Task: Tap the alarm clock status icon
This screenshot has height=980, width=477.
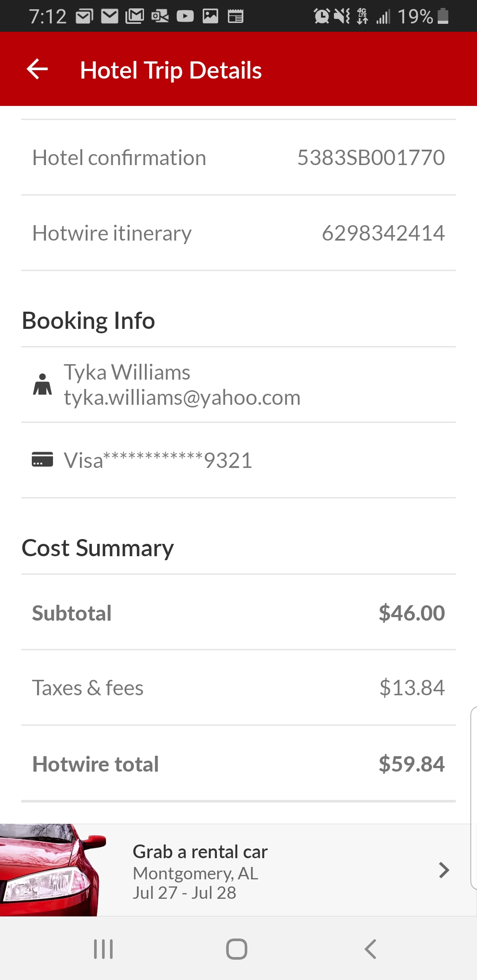Action: click(322, 17)
